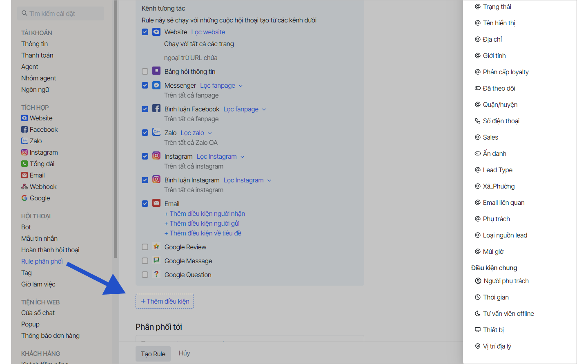Tick the Google Review checkbox
Viewport: 588px width, 364px height.
(145, 247)
